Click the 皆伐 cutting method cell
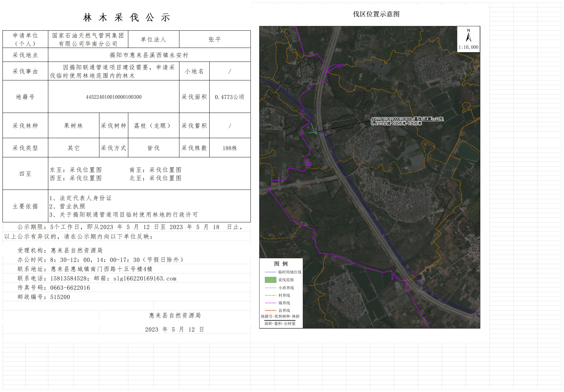The width and height of the screenshot is (564, 392). pyautogui.click(x=153, y=148)
